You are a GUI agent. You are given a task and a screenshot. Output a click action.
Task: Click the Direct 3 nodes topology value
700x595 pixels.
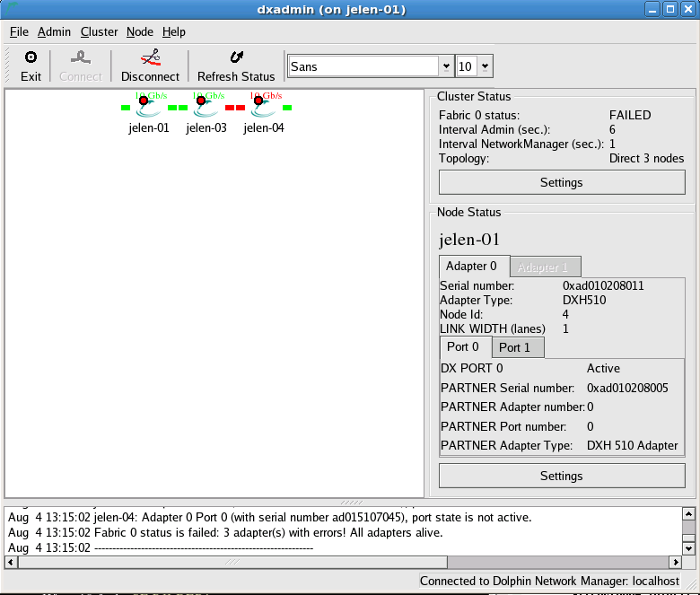pos(646,159)
